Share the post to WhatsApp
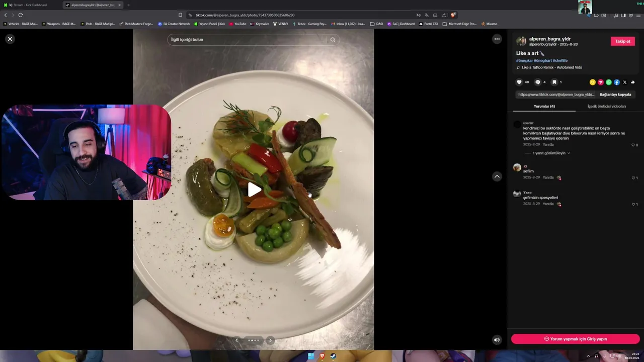Image resolution: width=644 pixels, height=362 pixels. click(609, 82)
